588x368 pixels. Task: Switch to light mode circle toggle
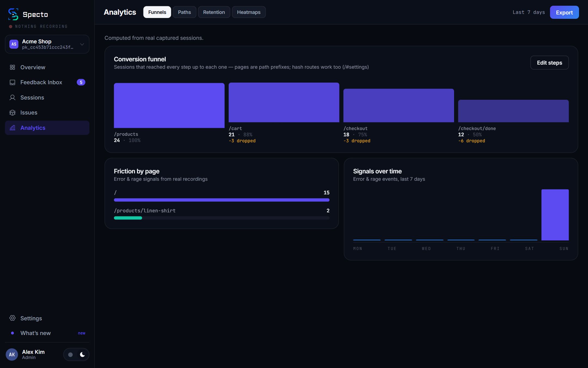point(71,354)
